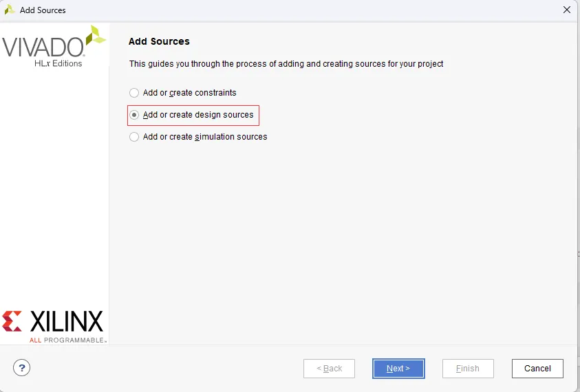Screen dimensions: 580x392
Task: Click the bold Add Sources page heading
Action: pyautogui.click(x=159, y=41)
